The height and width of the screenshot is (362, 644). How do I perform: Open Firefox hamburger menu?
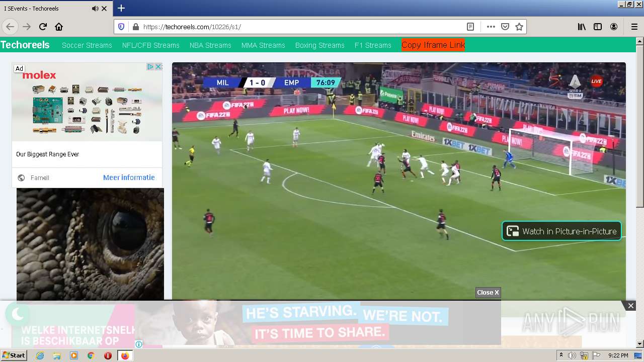[x=634, y=27]
